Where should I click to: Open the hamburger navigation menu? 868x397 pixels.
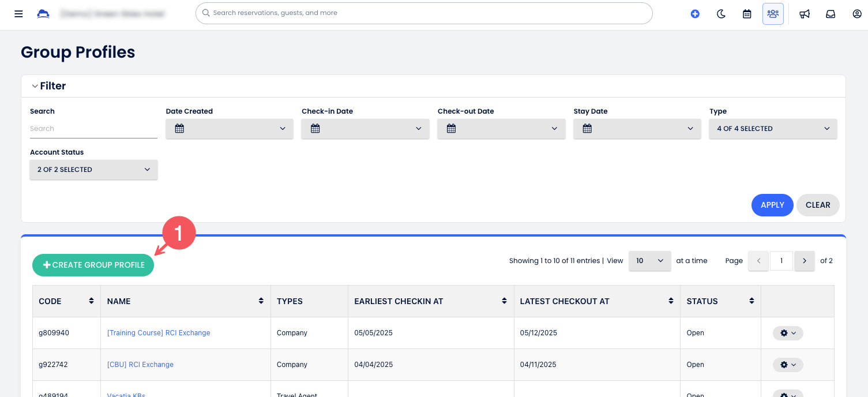point(18,14)
